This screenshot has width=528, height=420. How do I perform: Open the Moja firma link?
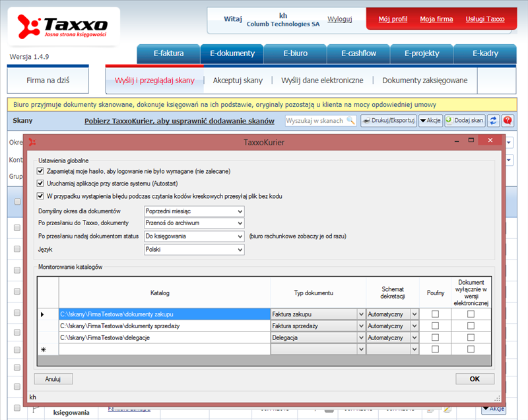click(436, 19)
